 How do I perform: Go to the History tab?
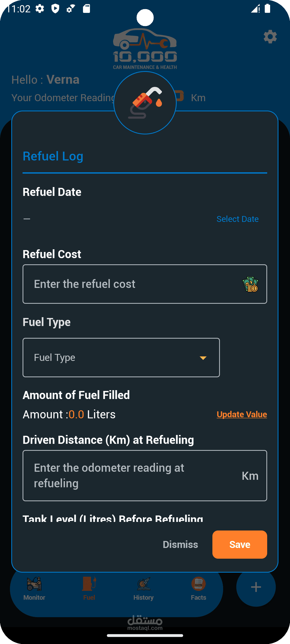(x=144, y=588)
